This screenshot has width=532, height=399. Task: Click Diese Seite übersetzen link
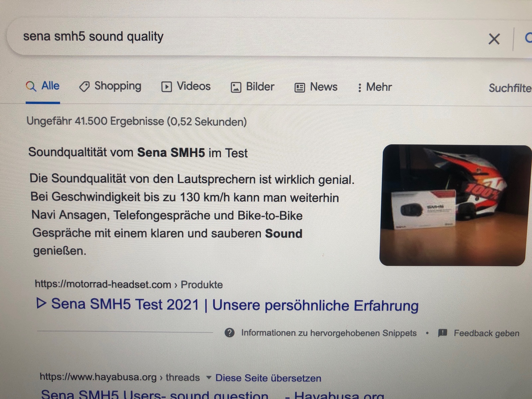pyautogui.click(x=268, y=378)
